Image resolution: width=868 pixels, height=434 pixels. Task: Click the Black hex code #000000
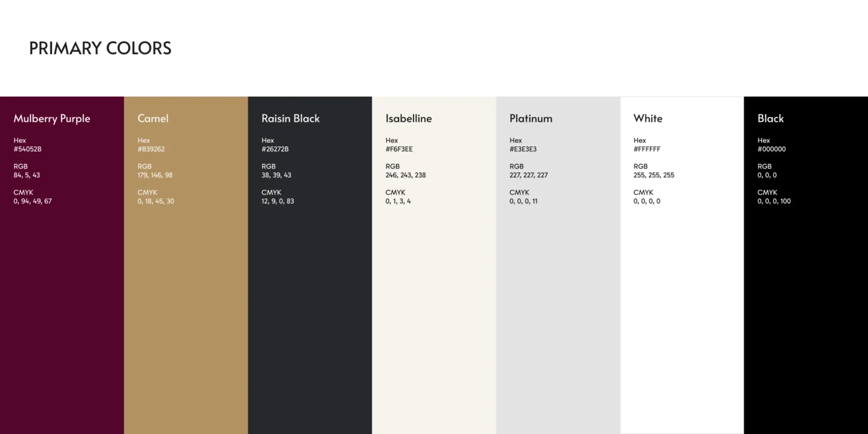pos(771,149)
